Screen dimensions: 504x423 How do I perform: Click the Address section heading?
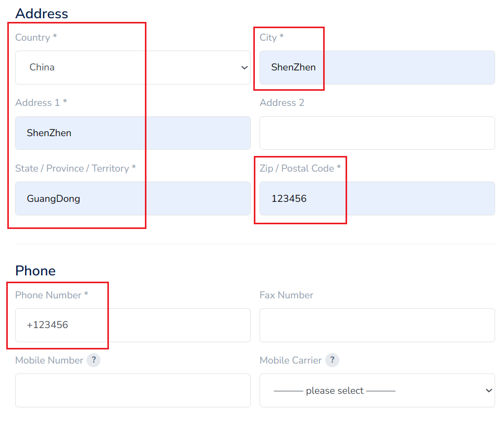42,14
